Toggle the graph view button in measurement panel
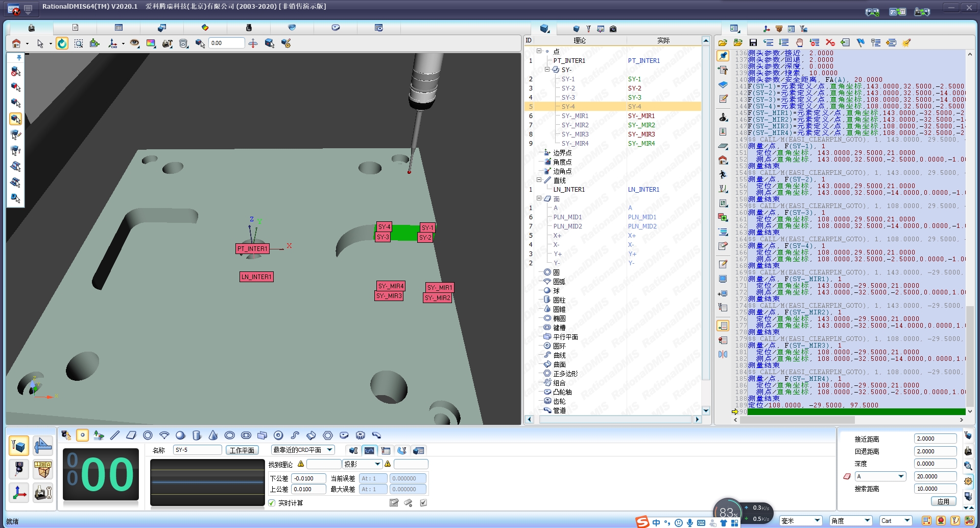Image resolution: width=980 pixels, height=528 pixels. coord(369,450)
